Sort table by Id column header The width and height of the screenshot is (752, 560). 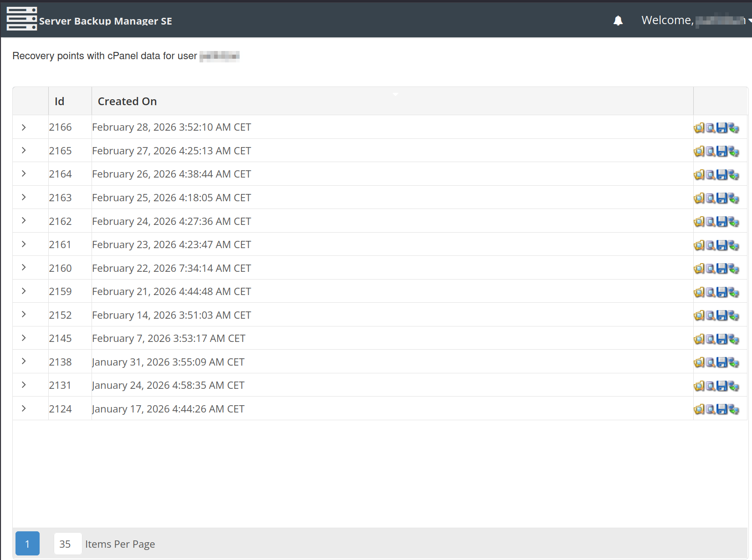coord(59,102)
